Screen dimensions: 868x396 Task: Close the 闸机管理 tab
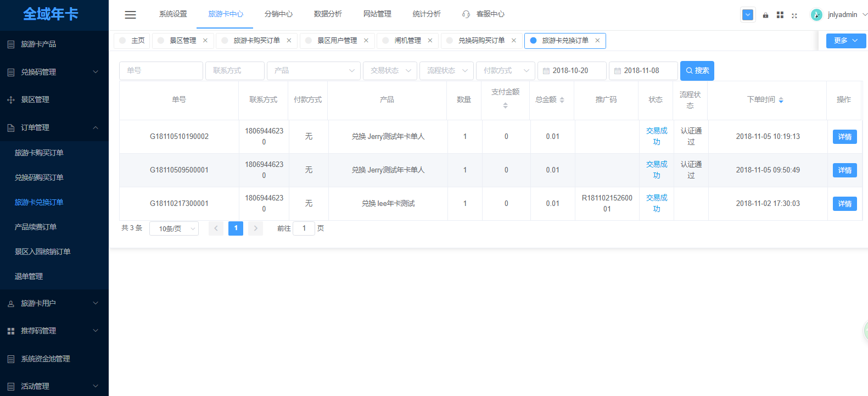click(x=430, y=41)
